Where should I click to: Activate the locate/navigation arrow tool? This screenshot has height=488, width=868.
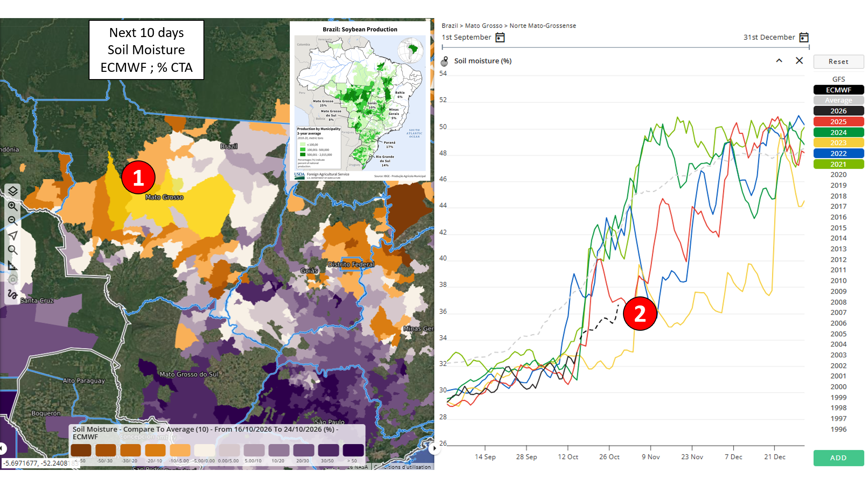[x=13, y=235]
